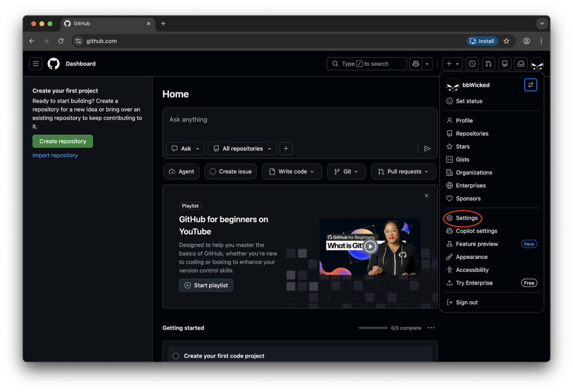Click the Agent button

click(x=181, y=172)
